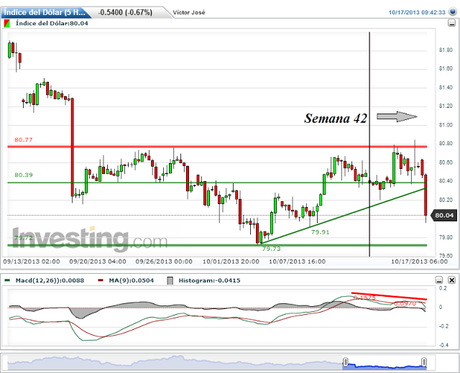Image resolution: width=460 pixels, height=373 pixels.
Task: Click the highlighted blue range in the navigator
Action: click(x=385, y=366)
